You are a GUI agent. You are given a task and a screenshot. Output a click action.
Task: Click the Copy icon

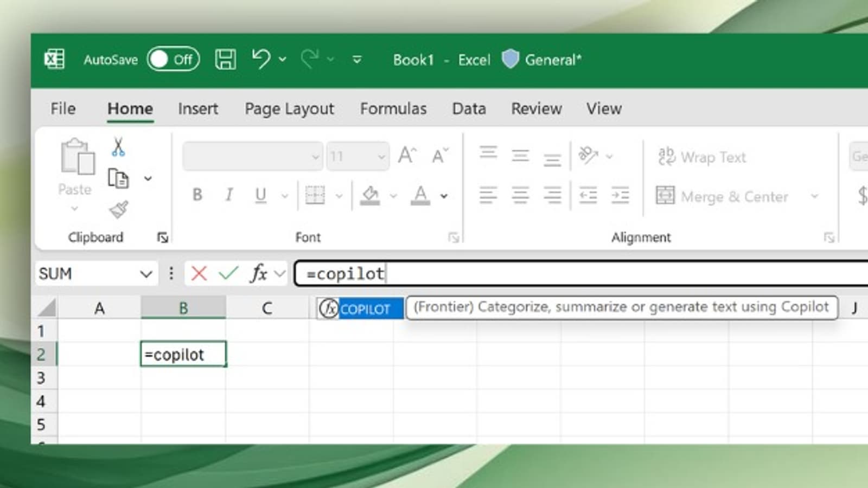[x=118, y=178]
